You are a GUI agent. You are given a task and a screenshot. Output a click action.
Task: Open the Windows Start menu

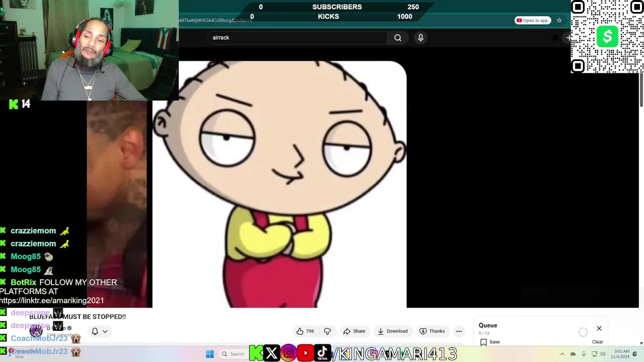[210, 354]
